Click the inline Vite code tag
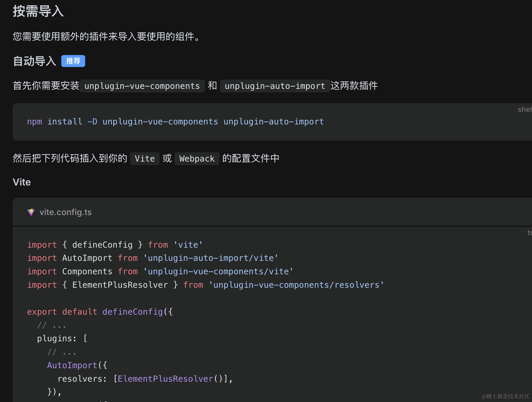This screenshot has height=402, width=532. (145, 159)
